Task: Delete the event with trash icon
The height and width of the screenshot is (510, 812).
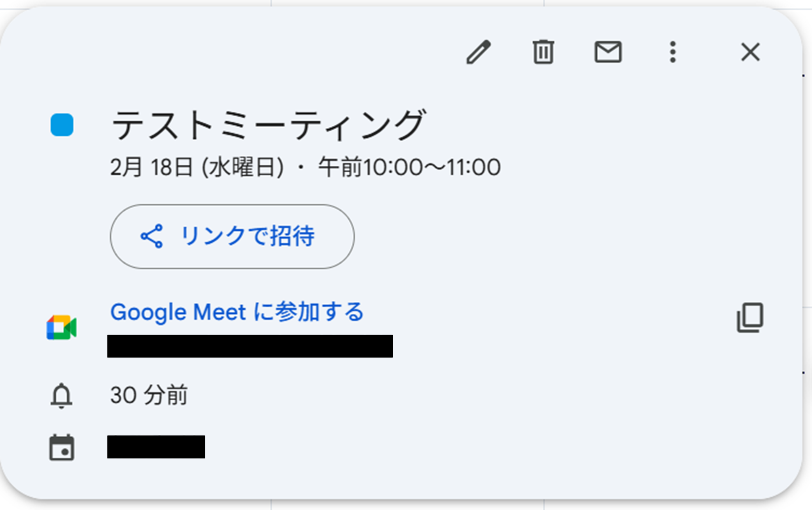Action: pos(543,52)
